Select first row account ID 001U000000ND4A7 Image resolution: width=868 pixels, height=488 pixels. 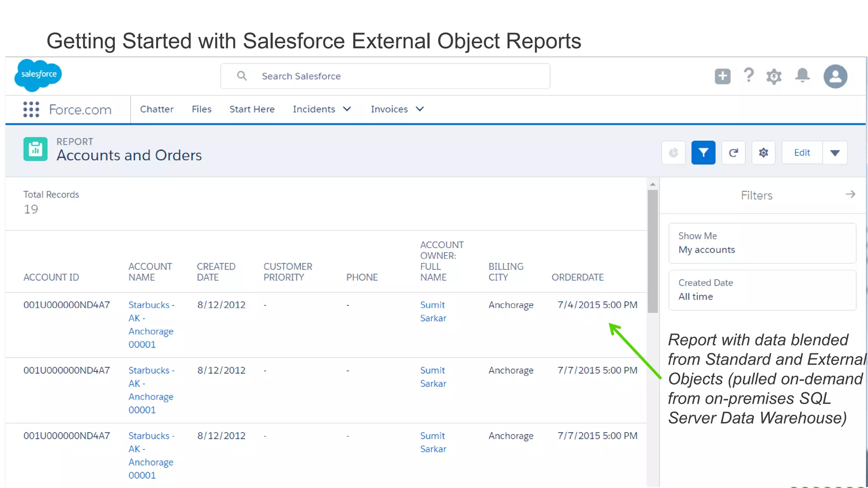point(67,305)
